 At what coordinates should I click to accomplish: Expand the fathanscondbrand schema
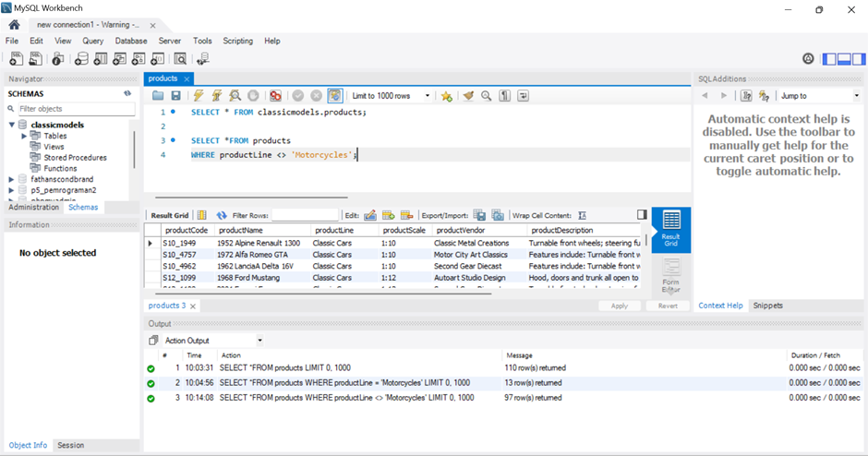pyautogui.click(x=11, y=179)
